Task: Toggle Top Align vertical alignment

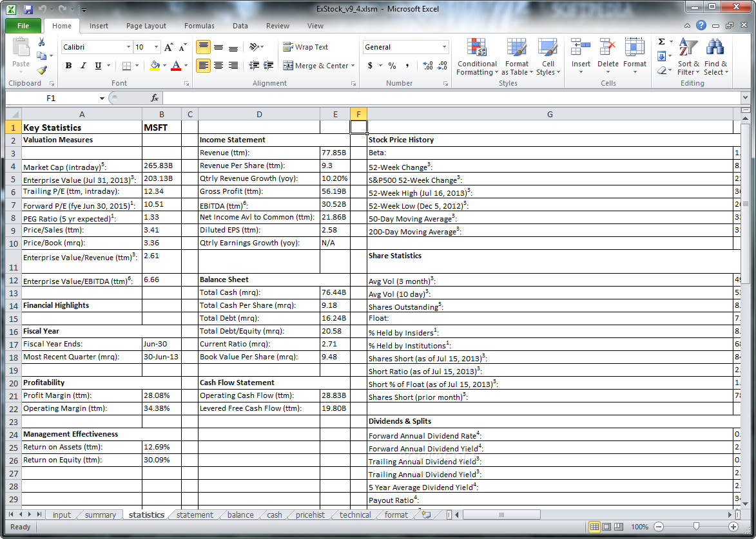Action: [204, 47]
